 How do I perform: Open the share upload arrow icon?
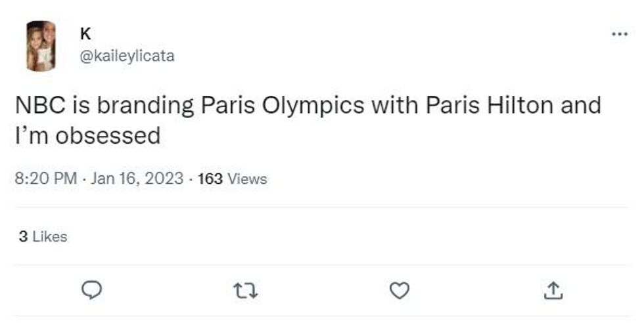coord(553,290)
